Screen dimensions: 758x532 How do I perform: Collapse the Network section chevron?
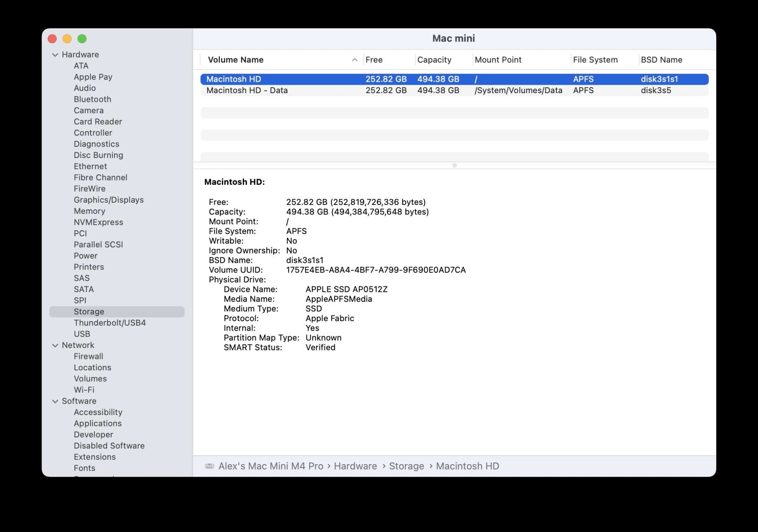pos(55,345)
